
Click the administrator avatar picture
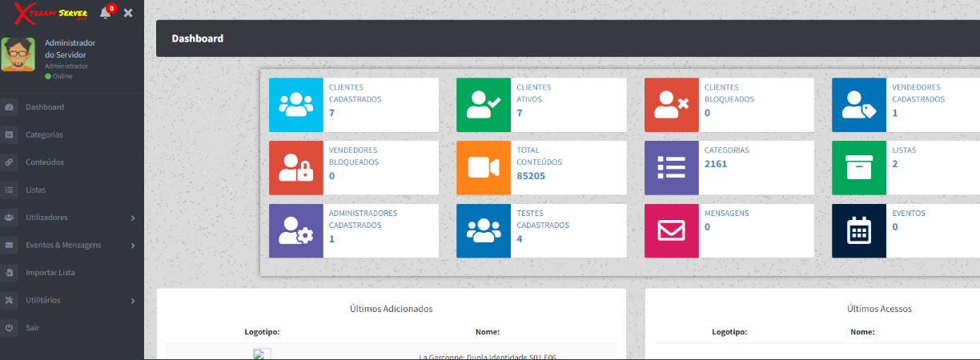pyautogui.click(x=18, y=54)
